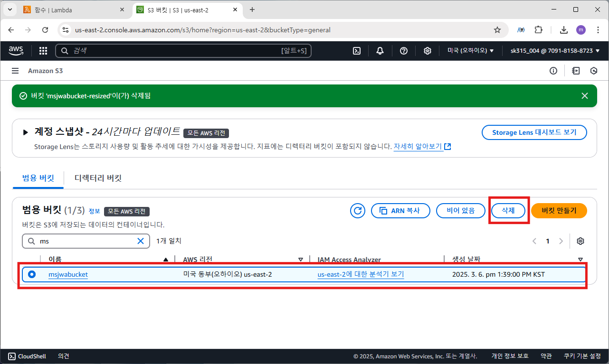Close the Lambda 함수 browser tab
The image size is (609, 364).
click(122, 9)
